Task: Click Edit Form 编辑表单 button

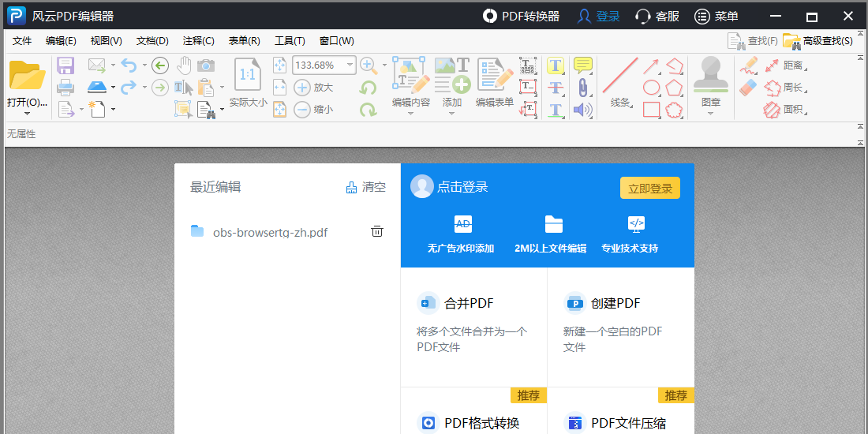Action: tap(495, 82)
